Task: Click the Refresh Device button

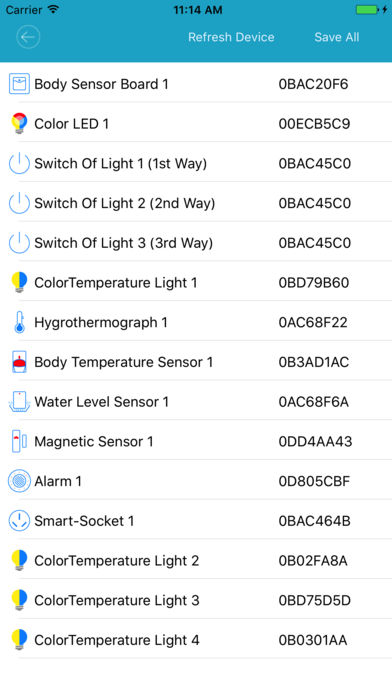Action: [x=231, y=37]
